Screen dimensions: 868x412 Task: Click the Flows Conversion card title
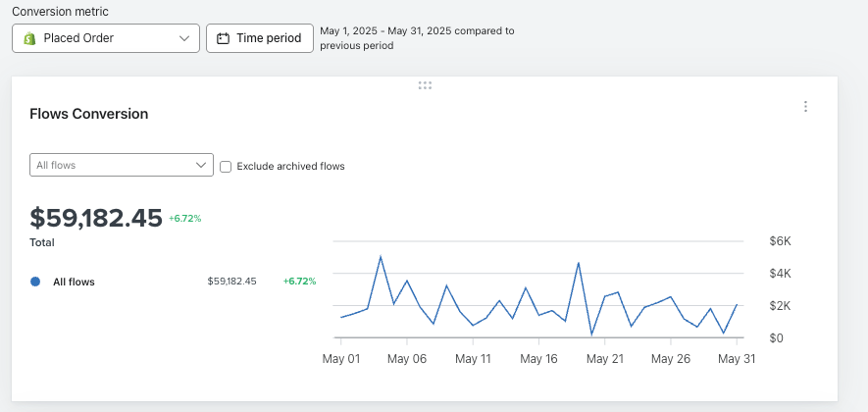[89, 114]
